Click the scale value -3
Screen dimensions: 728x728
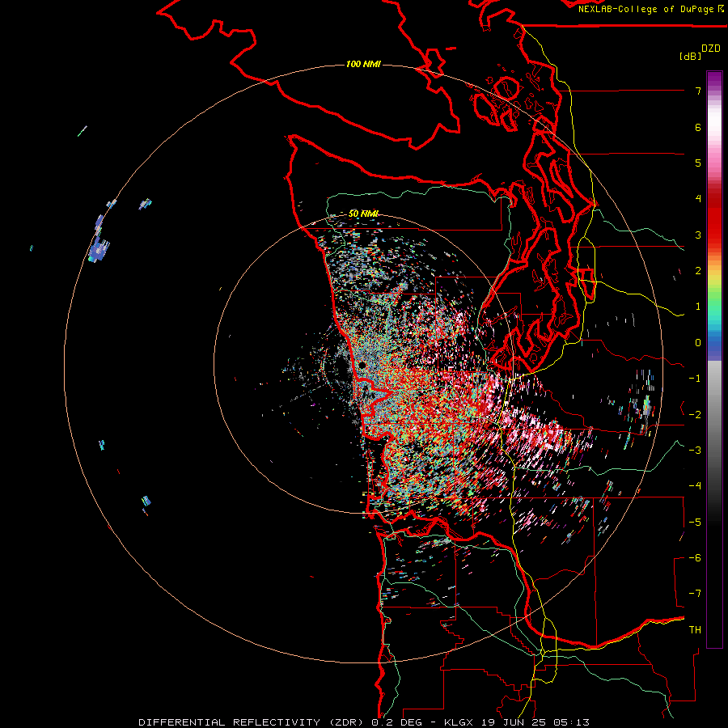695,451
